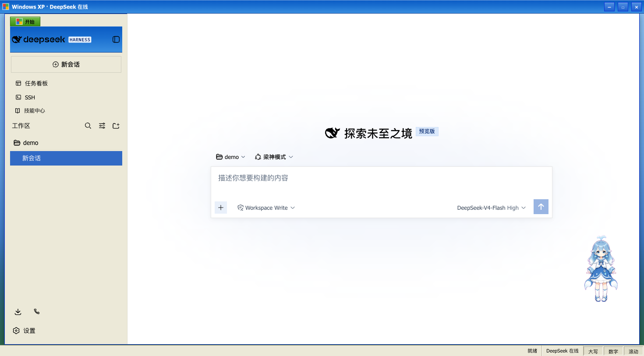Maximize the Windows XP window
The height and width of the screenshot is (356, 644).
(623, 7)
